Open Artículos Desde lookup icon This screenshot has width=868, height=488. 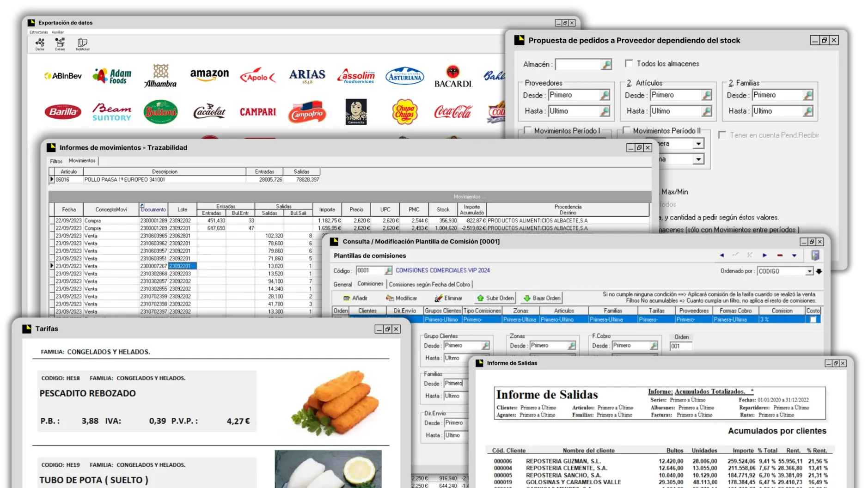click(x=706, y=95)
